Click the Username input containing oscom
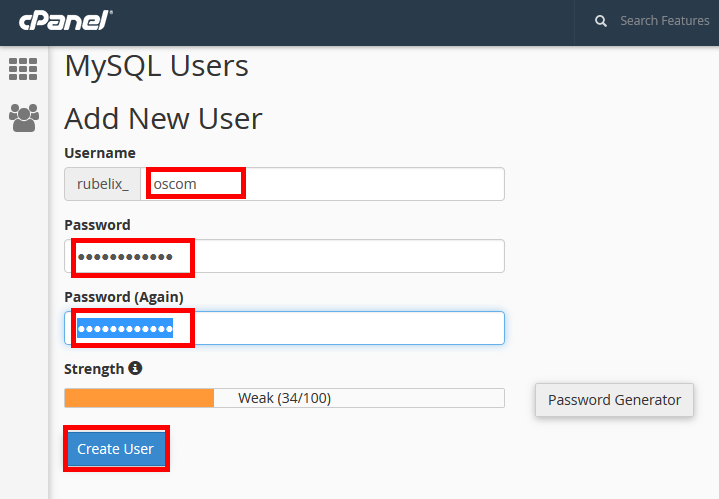 coord(322,184)
